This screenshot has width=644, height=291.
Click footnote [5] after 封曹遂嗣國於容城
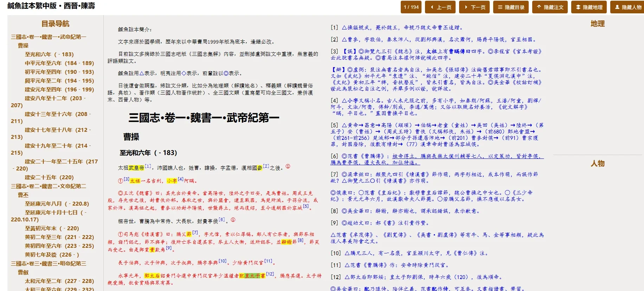pyautogui.click(x=306, y=206)
